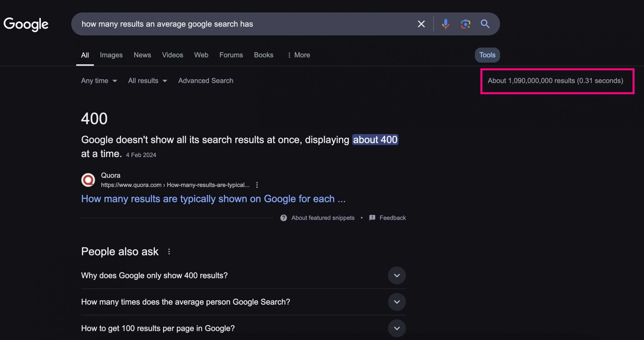Click About featured snippets help icon
Screen dimensions: 644x340
pyautogui.click(x=283, y=218)
